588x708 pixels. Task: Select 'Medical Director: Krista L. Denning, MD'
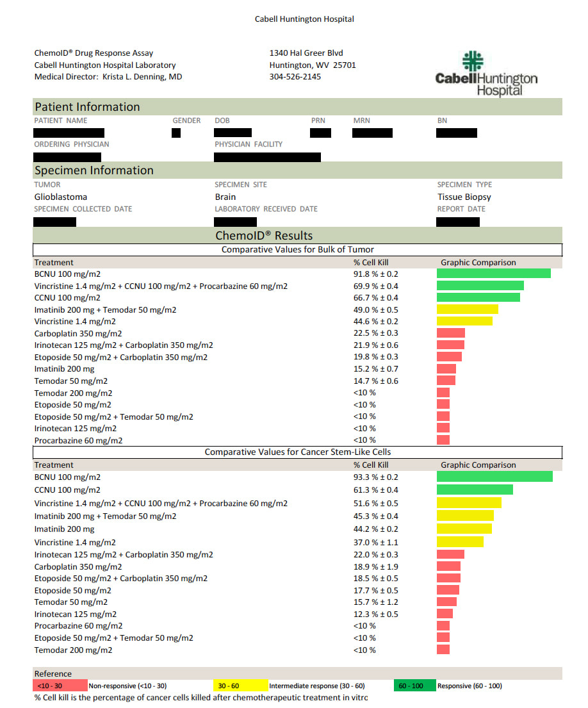108,77
